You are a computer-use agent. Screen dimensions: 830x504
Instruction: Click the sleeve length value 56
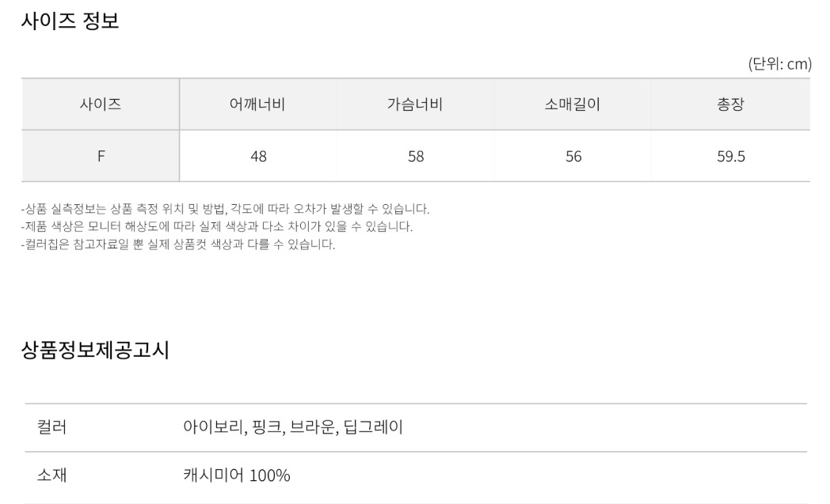573,157
